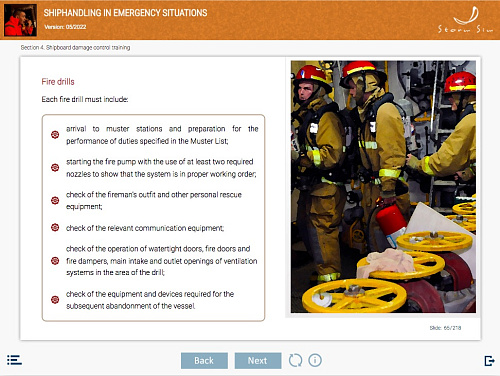Click the 'fire dampers, main intake' line
500x376 pixels.
click(162, 261)
